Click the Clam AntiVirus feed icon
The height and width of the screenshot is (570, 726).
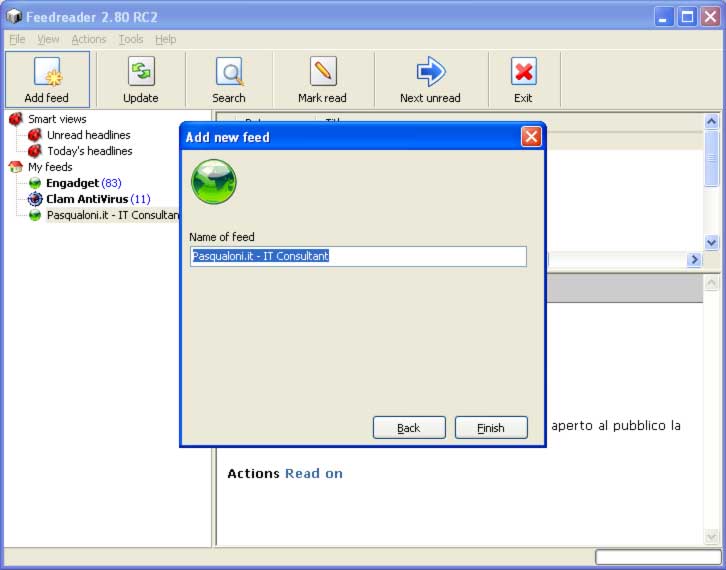(x=35, y=199)
